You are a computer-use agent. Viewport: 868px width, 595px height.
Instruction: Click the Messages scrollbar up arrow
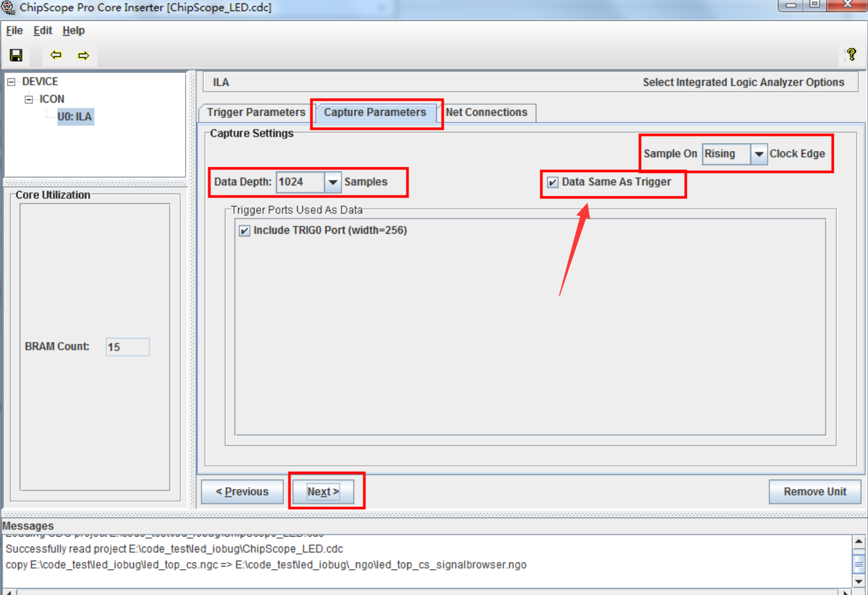(x=859, y=541)
